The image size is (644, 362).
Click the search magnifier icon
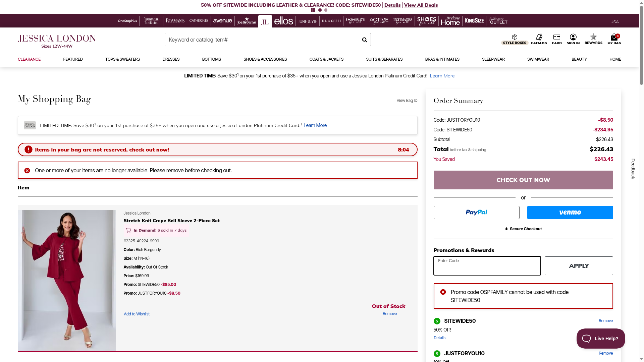(x=364, y=40)
